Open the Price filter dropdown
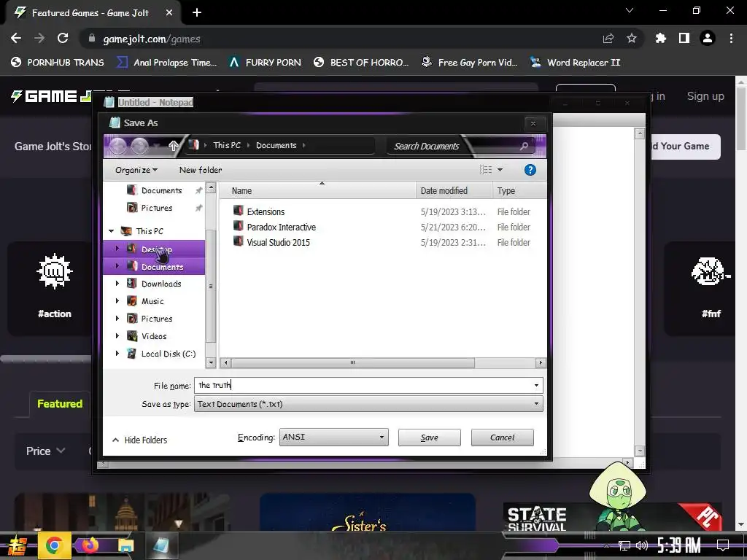 (x=46, y=451)
